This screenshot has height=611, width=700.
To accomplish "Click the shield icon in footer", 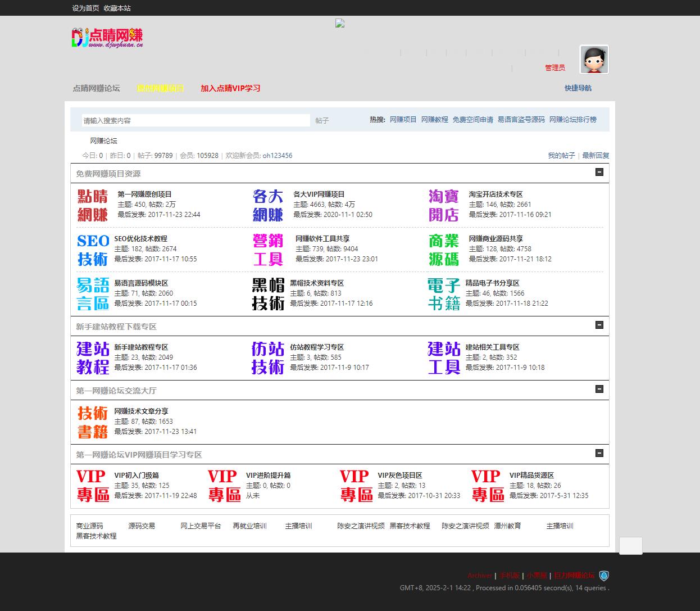I will pyautogui.click(x=604, y=576).
